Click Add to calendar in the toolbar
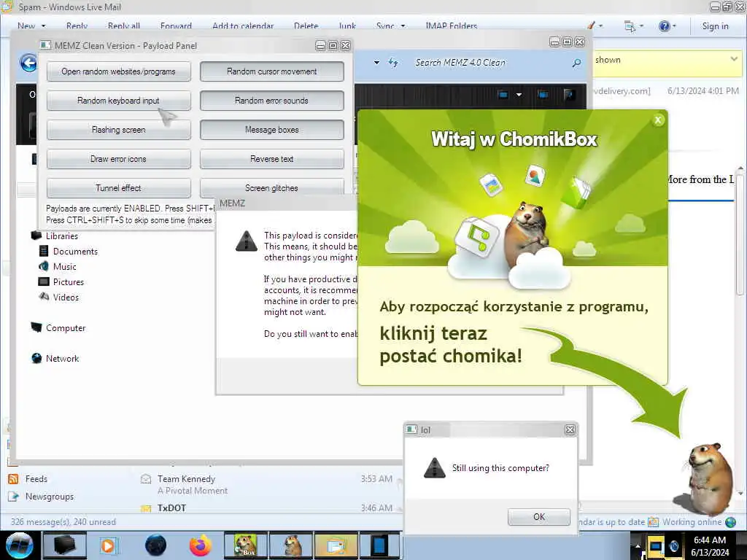Image resolution: width=747 pixels, height=560 pixels. (x=243, y=26)
